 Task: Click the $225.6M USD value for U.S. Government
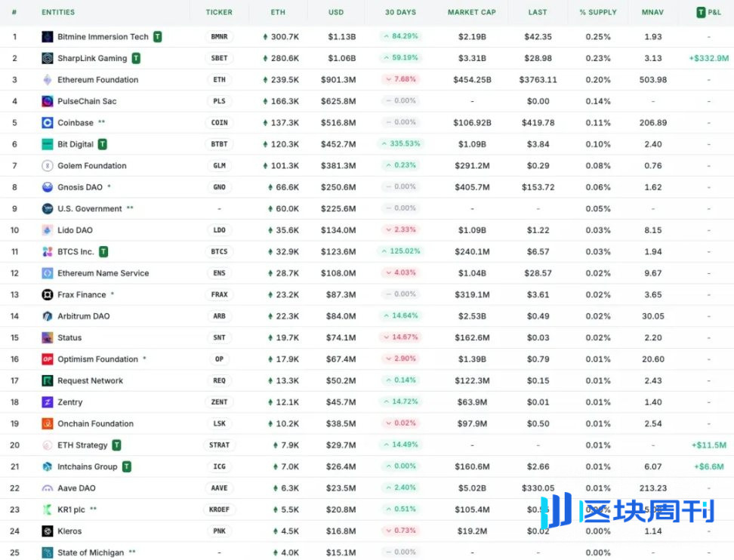(338, 208)
